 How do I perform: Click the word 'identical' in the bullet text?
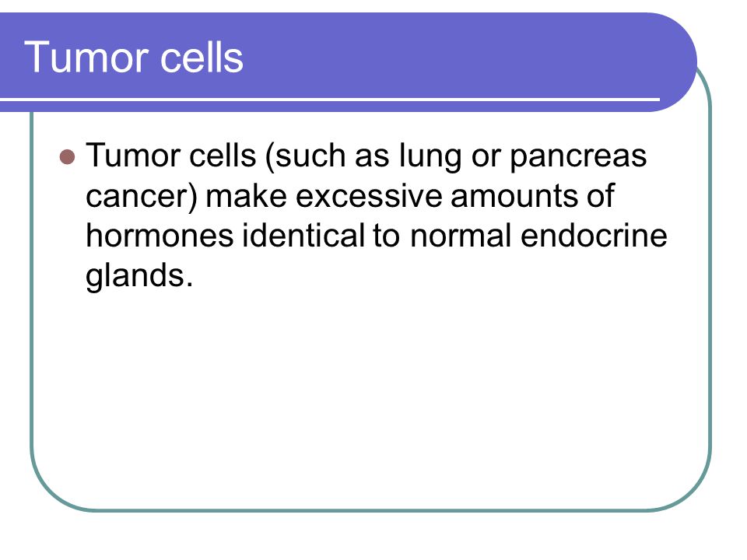click(303, 235)
